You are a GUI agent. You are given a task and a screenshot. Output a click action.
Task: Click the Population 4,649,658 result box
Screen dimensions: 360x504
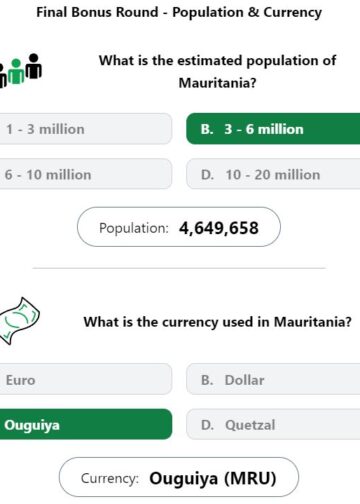[x=179, y=227]
